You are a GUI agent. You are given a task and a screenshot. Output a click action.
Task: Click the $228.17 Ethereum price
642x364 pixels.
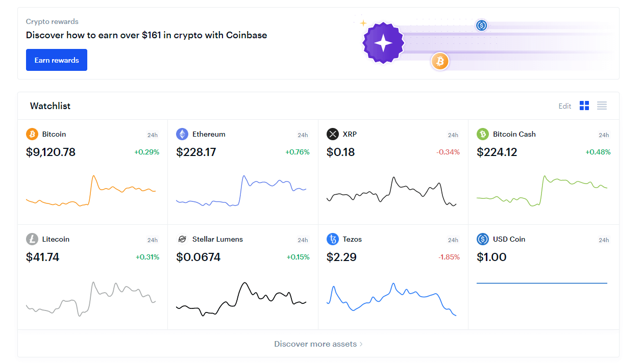196,152
